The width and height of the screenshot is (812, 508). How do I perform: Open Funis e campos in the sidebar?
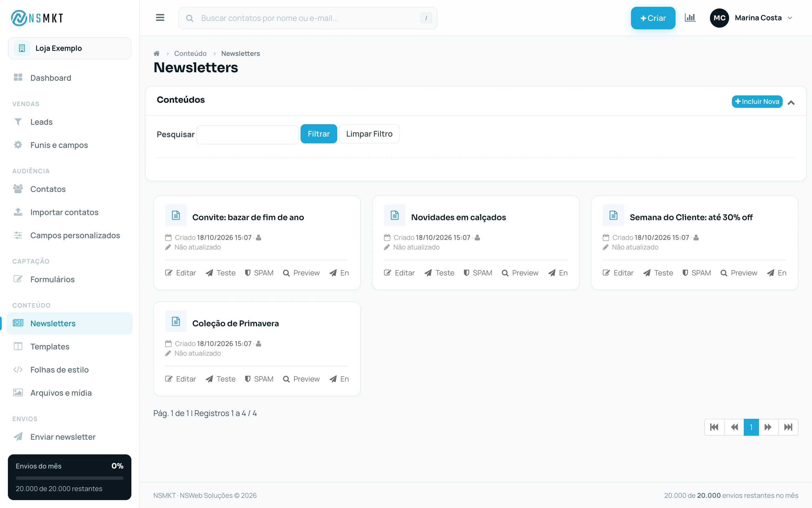coord(69,145)
